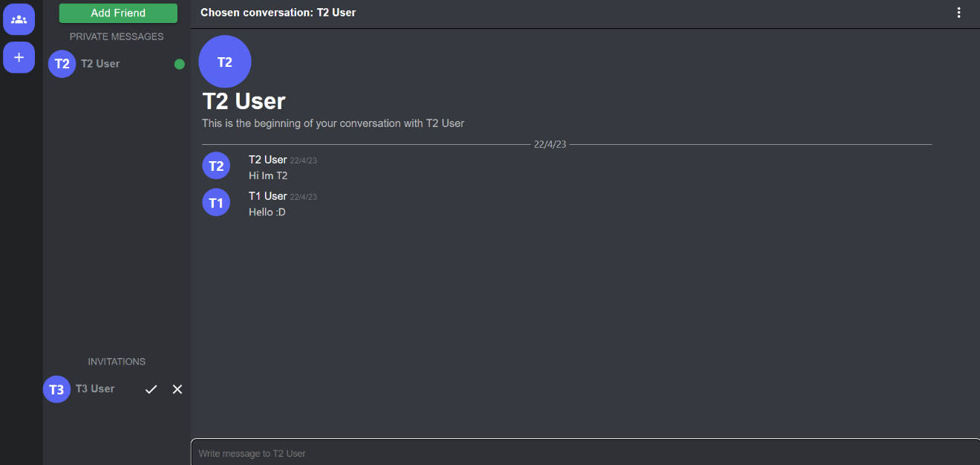Click the Add Friend button

click(118, 13)
